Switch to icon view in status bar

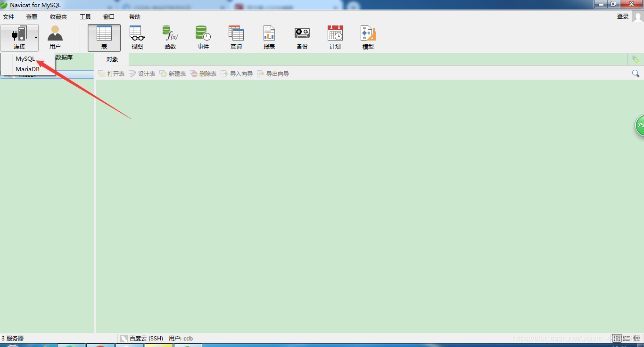(617, 338)
